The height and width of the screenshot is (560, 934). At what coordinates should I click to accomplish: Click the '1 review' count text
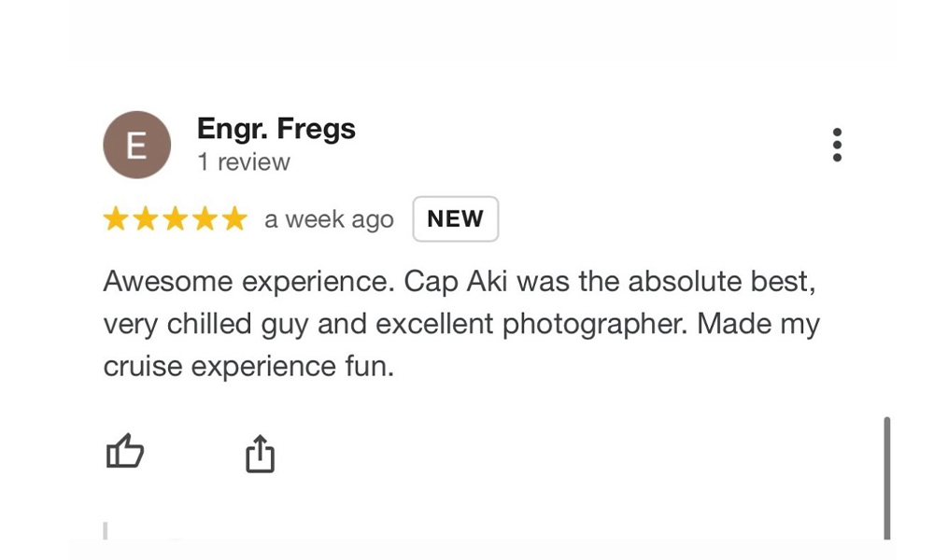244,162
